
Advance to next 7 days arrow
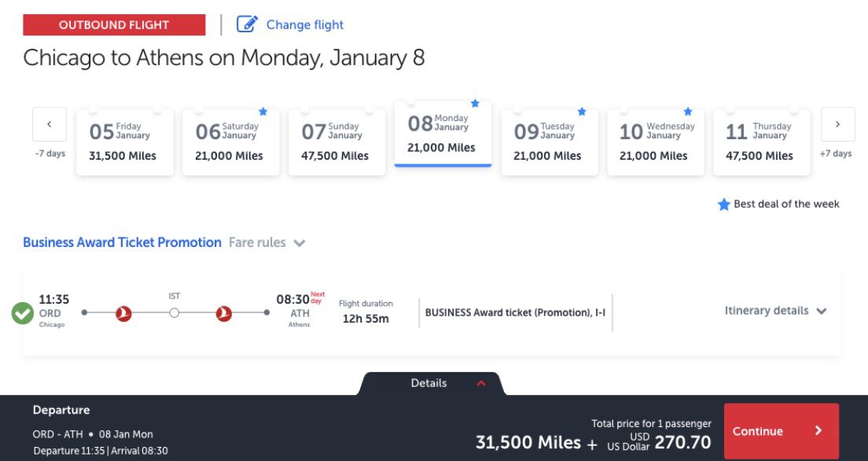coord(837,124)
